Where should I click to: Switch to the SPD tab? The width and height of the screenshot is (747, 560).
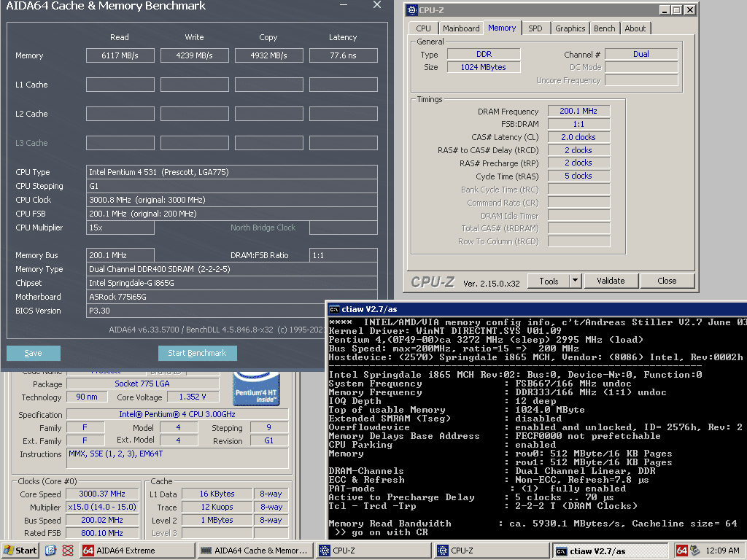(535, 28)
